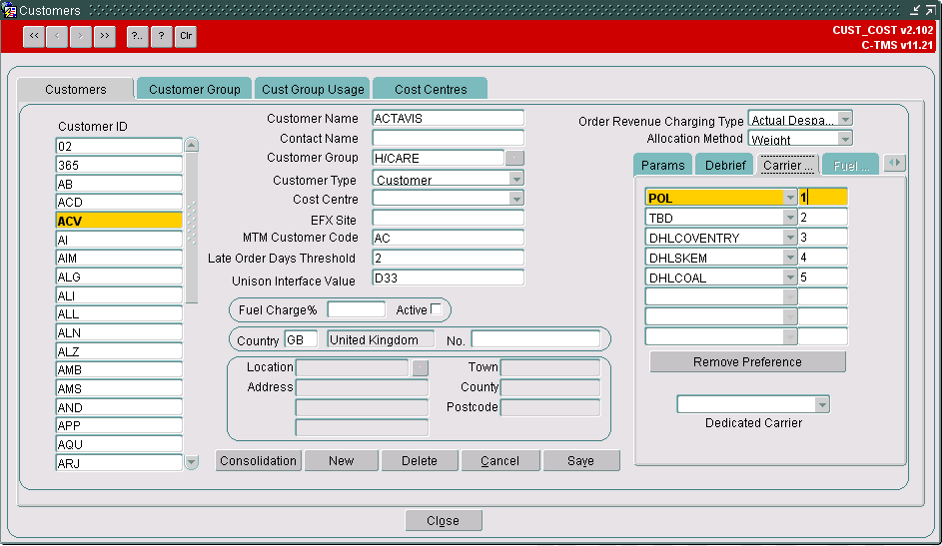Click the previous record arrow button
The height and width of the screenshot is (546, 942).
coord(57,36)
